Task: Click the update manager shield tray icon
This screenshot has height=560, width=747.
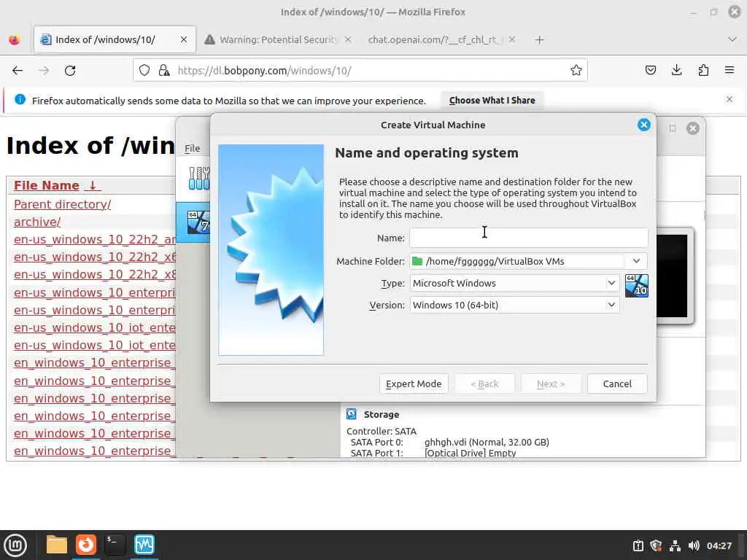Action: (656, 545)
